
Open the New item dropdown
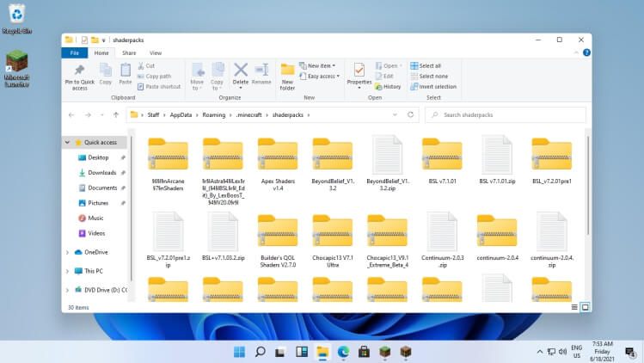pyautogui.click(x=317, y=65)
